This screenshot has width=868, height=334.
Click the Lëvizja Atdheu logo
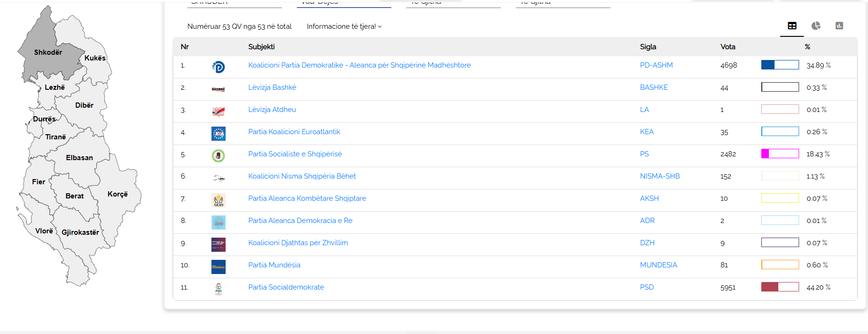218,111
